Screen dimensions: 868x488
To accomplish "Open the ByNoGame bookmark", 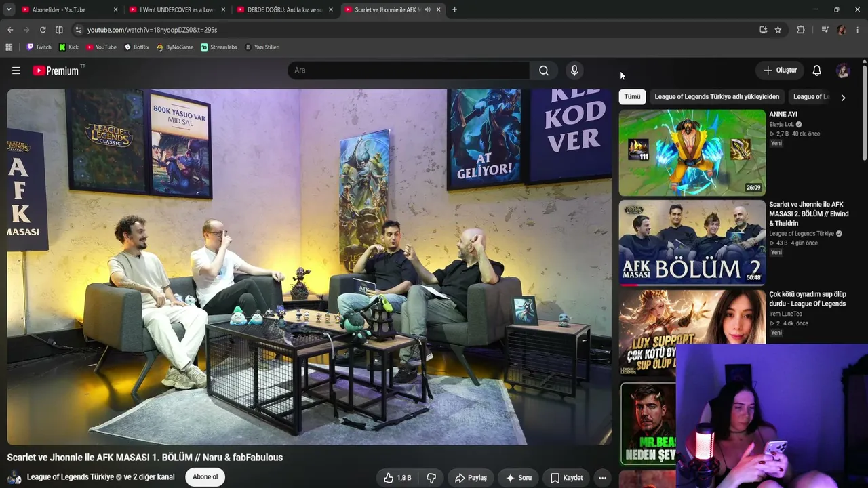I will 175,47.
